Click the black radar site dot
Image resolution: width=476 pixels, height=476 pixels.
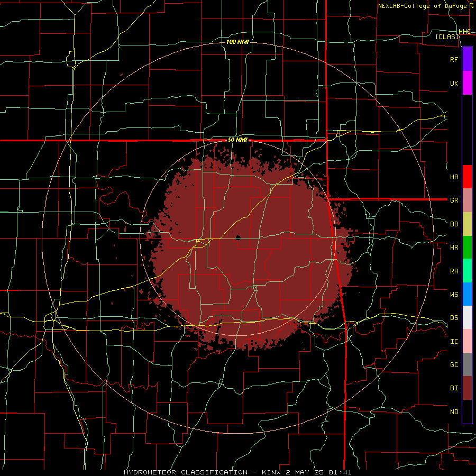(237, 237)
